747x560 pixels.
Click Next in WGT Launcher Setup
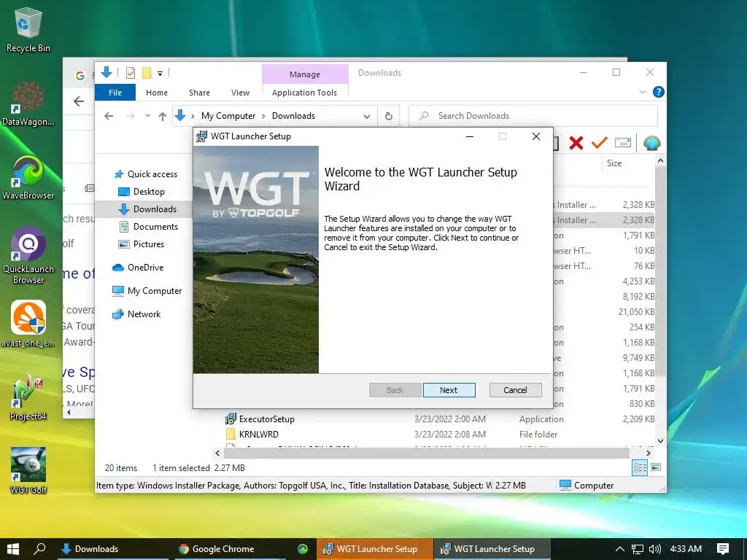click(449, 390)
